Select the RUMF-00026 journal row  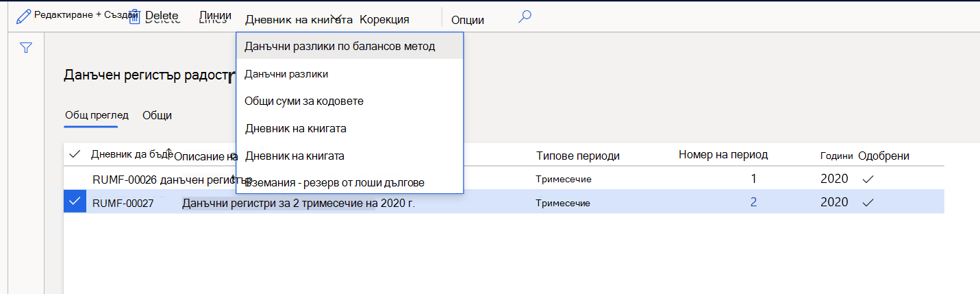pyautogui.click(x=125, y=180)
